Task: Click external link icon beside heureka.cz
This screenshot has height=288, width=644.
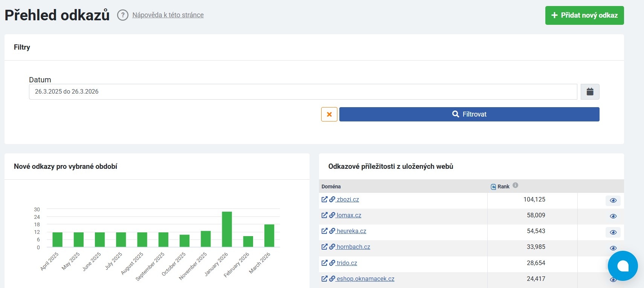Action: pos(324,231)
